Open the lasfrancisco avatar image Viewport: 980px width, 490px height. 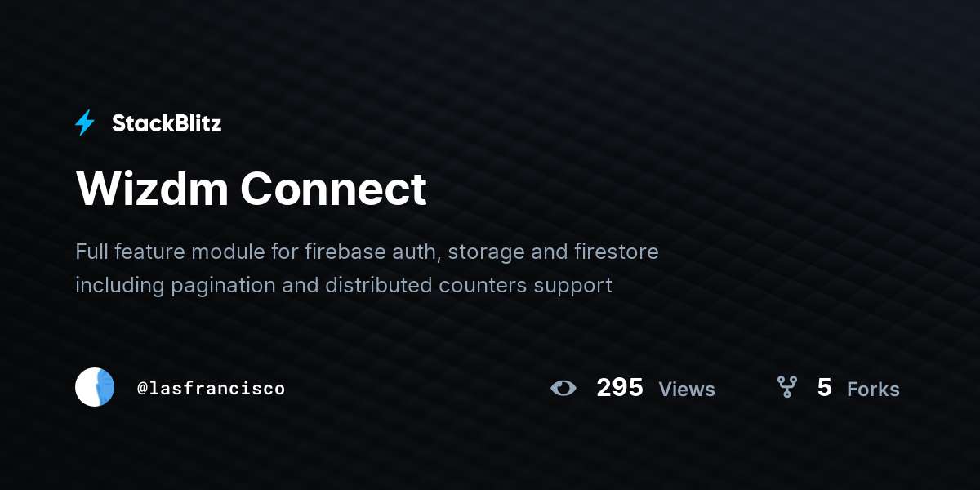click(95, 387)
